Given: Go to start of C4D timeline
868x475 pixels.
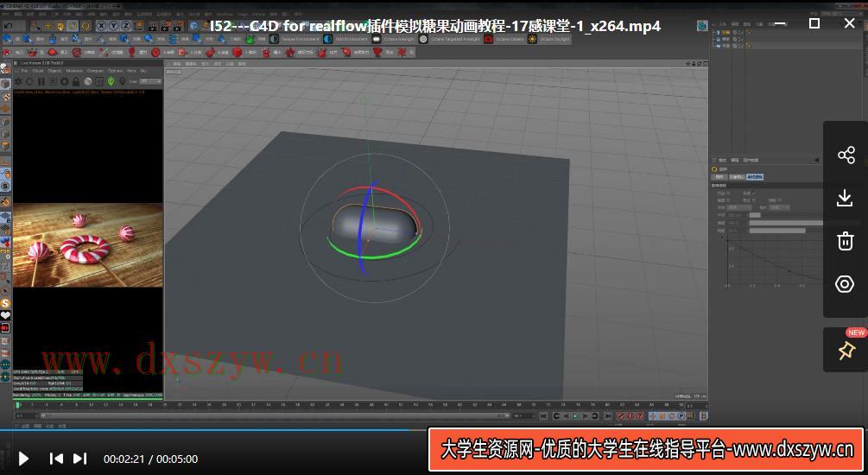Looking at the screenshot, I should (543, 415).
